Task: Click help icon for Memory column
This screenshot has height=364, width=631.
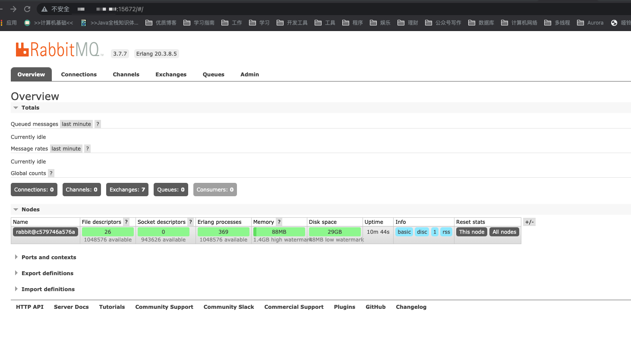Action: click(x=279, y=222)
